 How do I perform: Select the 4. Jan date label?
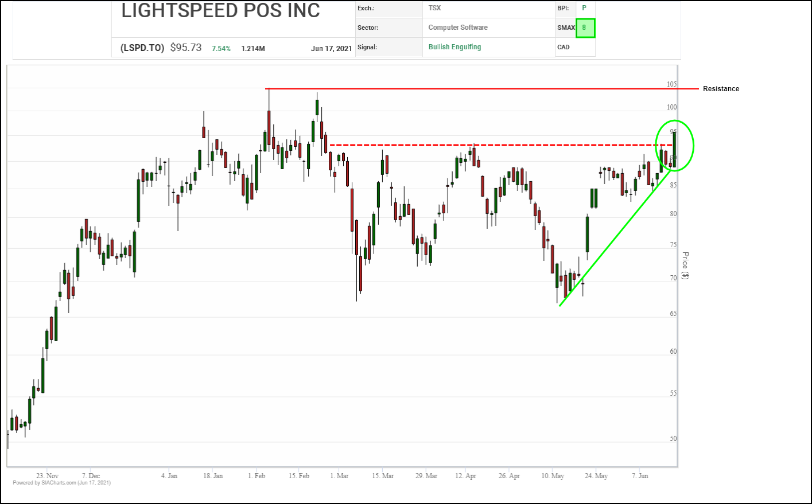pyautogui.click(x=169, y=476)
